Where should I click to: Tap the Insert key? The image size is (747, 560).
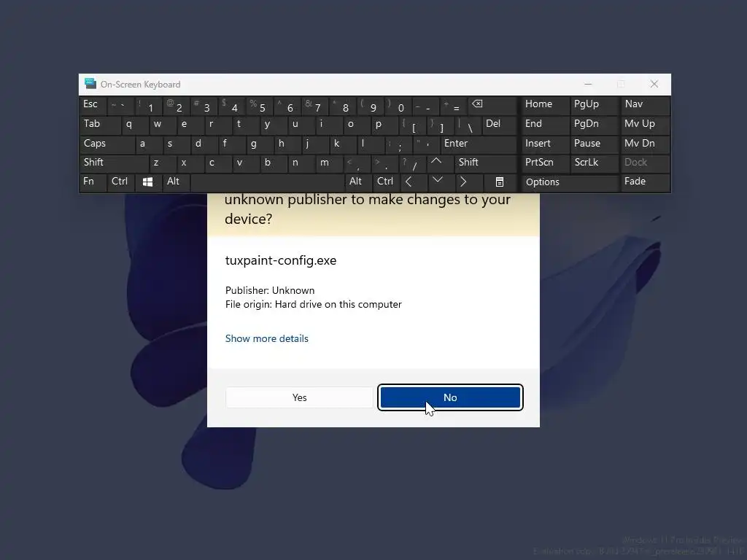pos(544,144)
